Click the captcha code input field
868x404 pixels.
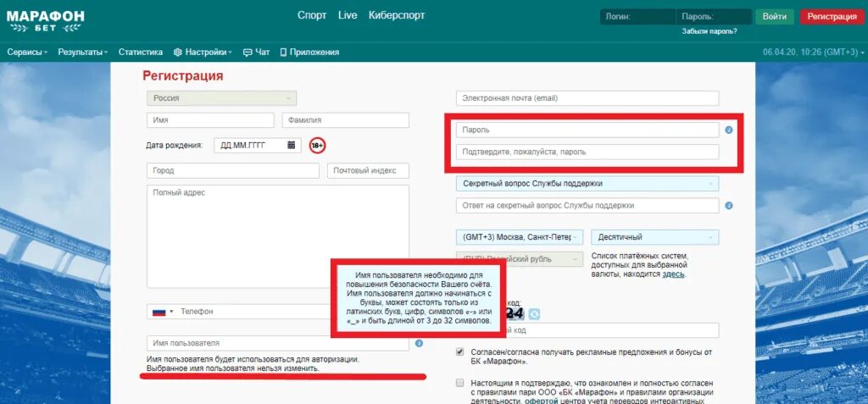point(612,330)
